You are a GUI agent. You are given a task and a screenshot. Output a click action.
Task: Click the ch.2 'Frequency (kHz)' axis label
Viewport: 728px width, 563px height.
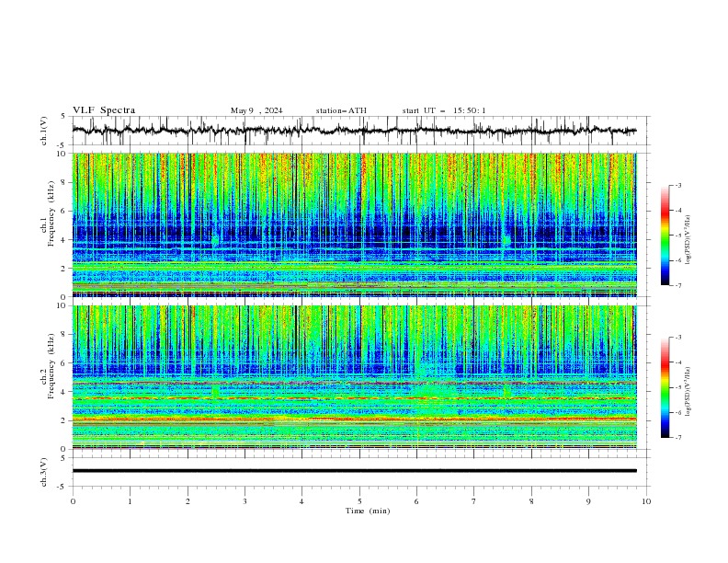pyautogui.click(x=51, y=365)
